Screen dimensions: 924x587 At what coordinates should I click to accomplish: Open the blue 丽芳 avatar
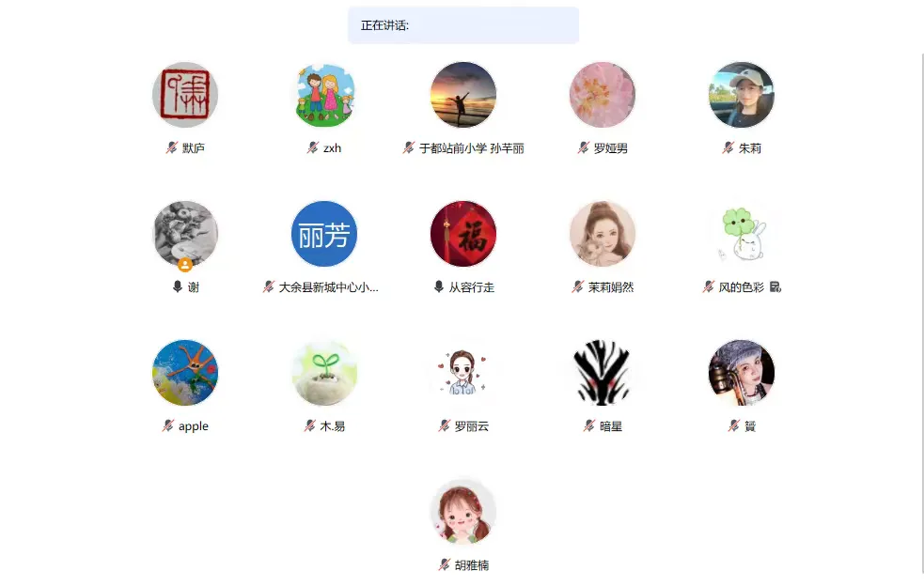[x=324, y=234]
